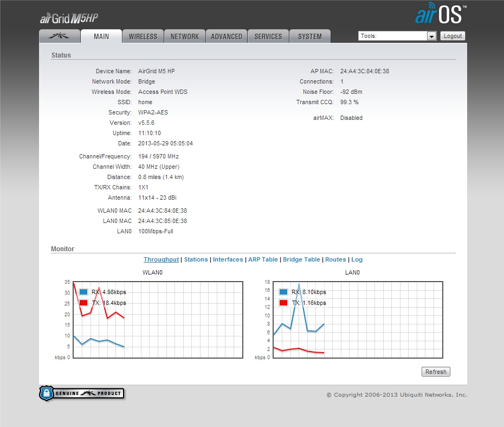Click the Status section heading
Image resolution: width=504 pixels, height=427 pixels.
point(61,55)
